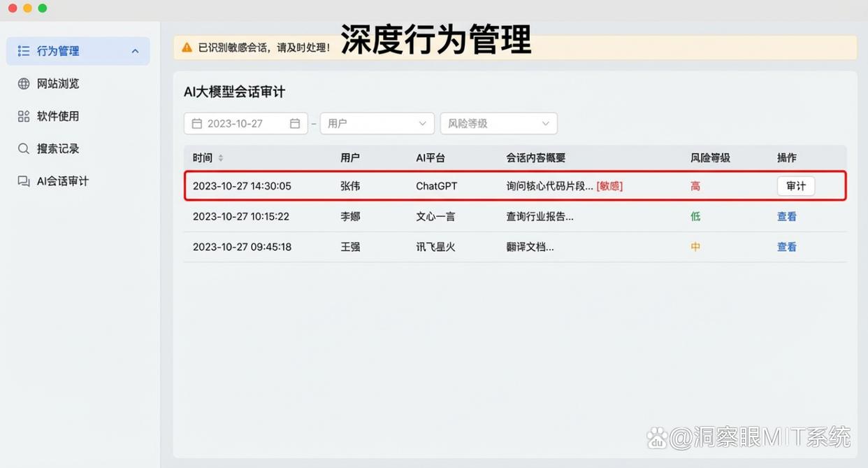Click the 已识别敏感会话 alert message
This screenshot has height=468, width=868.
coord(264,48)
